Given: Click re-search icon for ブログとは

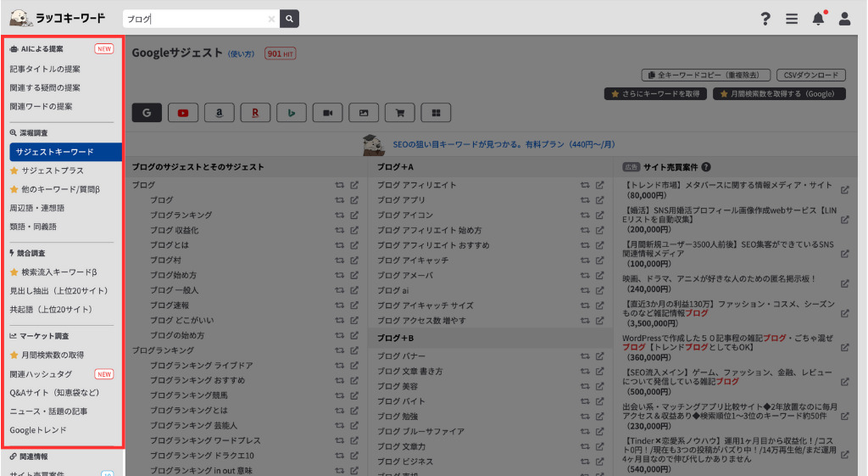Looking at the screenshot, I should point(339,245).
